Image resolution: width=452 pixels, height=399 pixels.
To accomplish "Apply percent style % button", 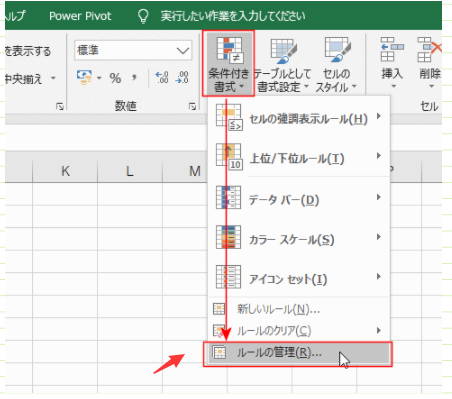I will [115, 78].
